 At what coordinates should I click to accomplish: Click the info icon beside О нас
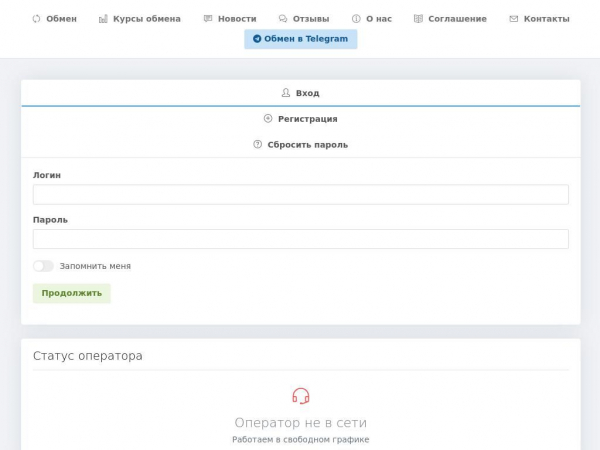(x=356, y=19)
